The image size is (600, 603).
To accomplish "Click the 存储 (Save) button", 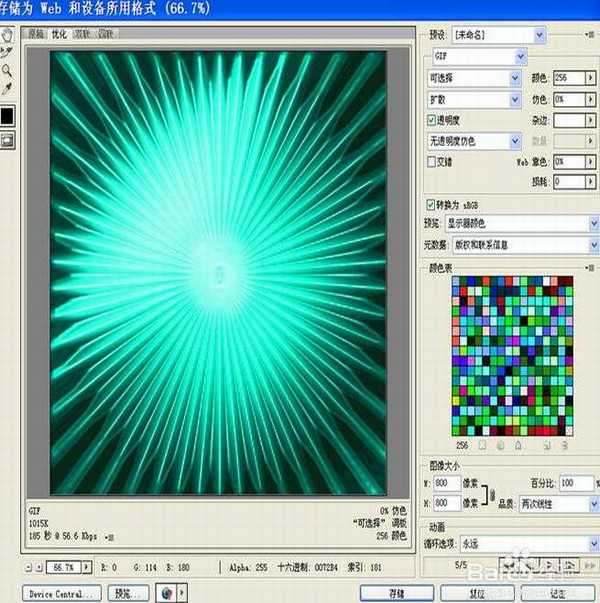I will 397,593.
